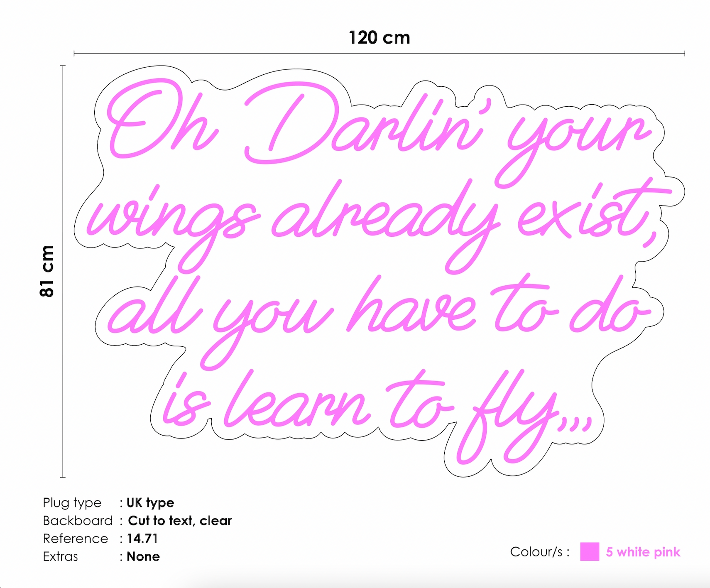This screenshot has height=588, width=710.
Task: Click the neon word 'learn'
Action: tap(297, 399)
